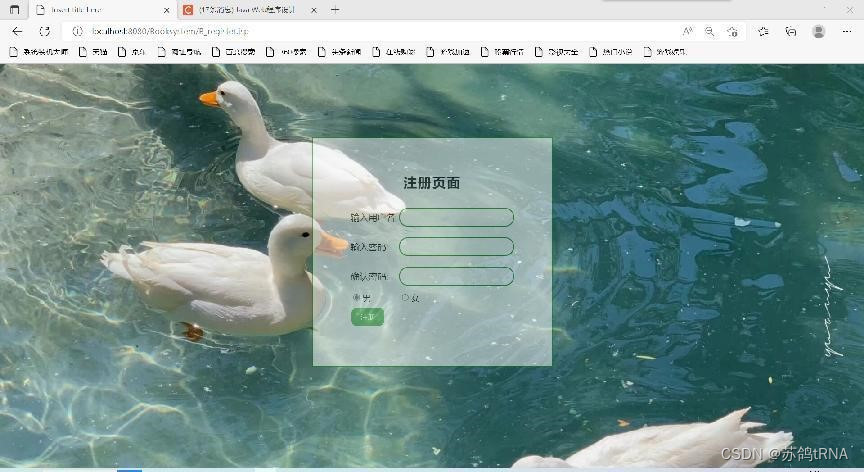
Task: View site information icon in address bar
Action: [77, 31]
